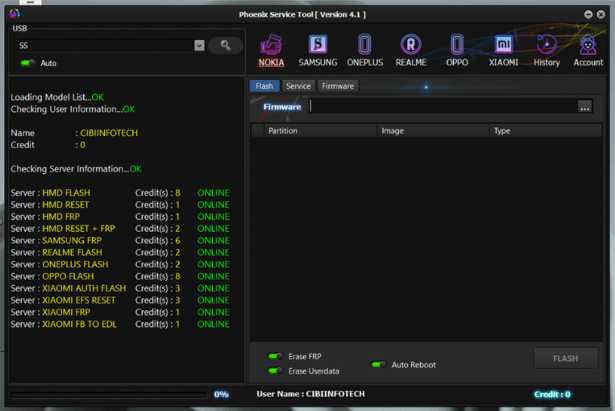Turn off the Auto Reboot toggle
The image size is (615, 411).
tap(379, 365)
